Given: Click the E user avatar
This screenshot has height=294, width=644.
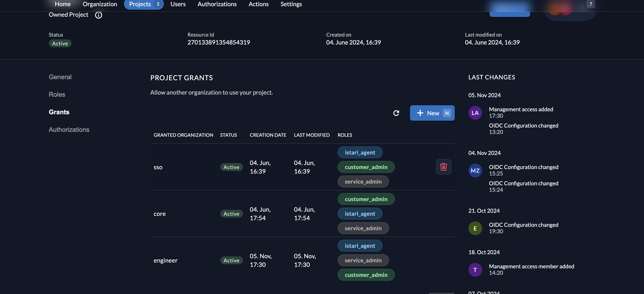Looking at the screenshot, I should (x=475, y=228).
